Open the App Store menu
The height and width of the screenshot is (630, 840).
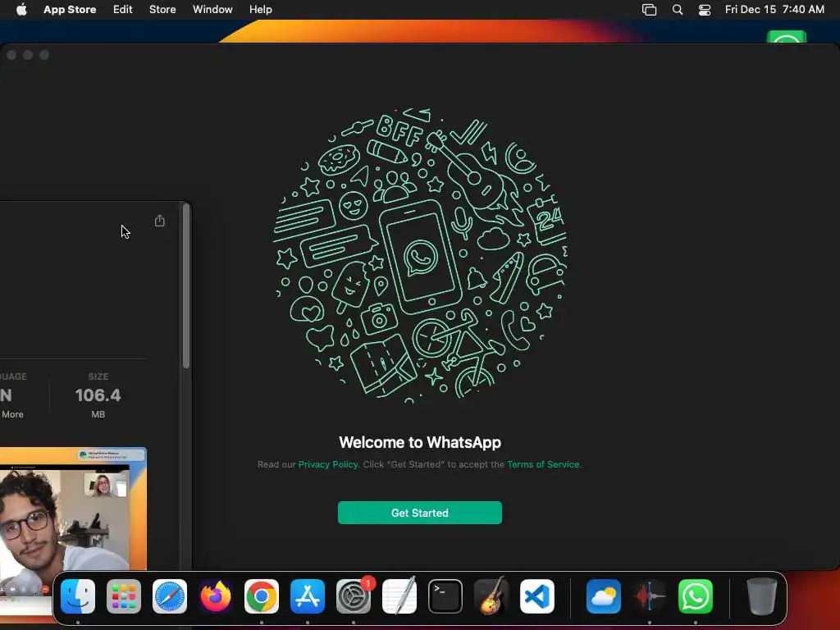tap(70, 9)
